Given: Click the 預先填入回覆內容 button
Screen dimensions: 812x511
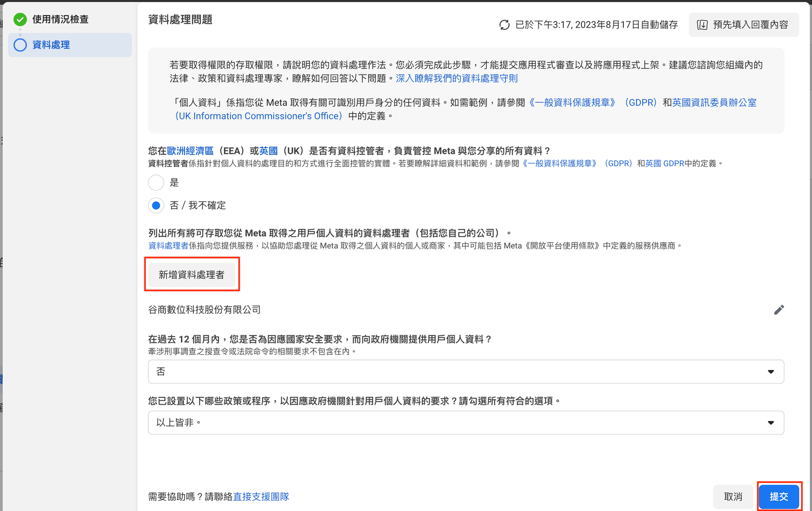Looking at the screenshot, I should [x=744, y=25].
